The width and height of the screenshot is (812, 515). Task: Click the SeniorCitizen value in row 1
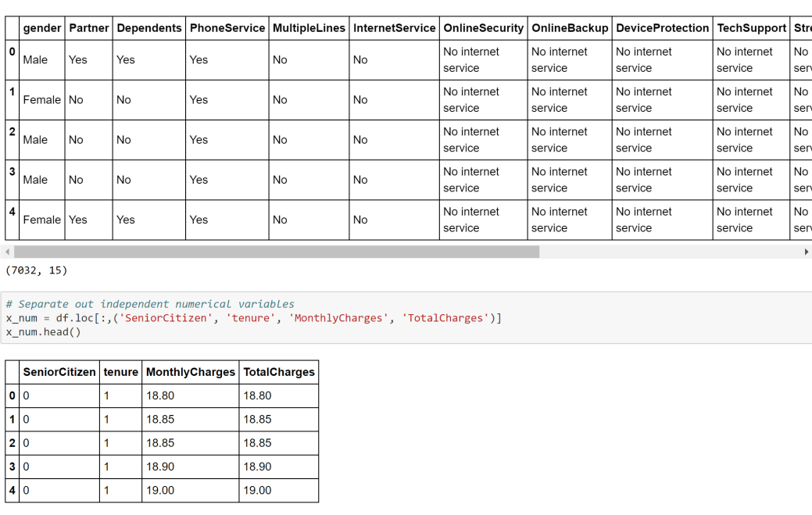point(59,420)
